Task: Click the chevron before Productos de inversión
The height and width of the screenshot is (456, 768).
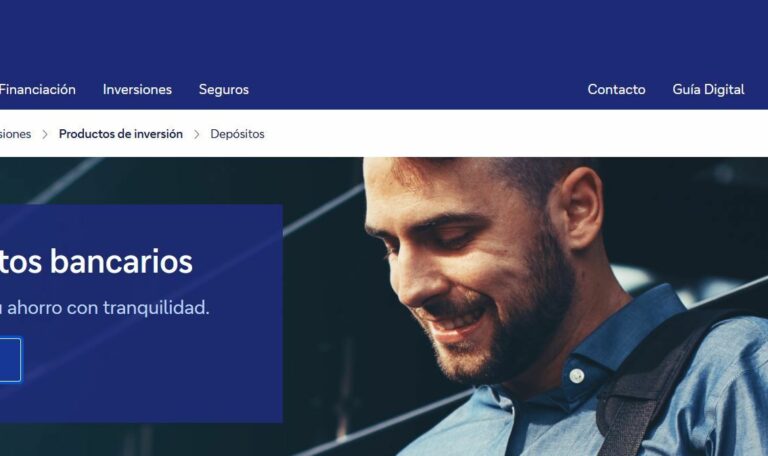Action: tap(45, 134)
